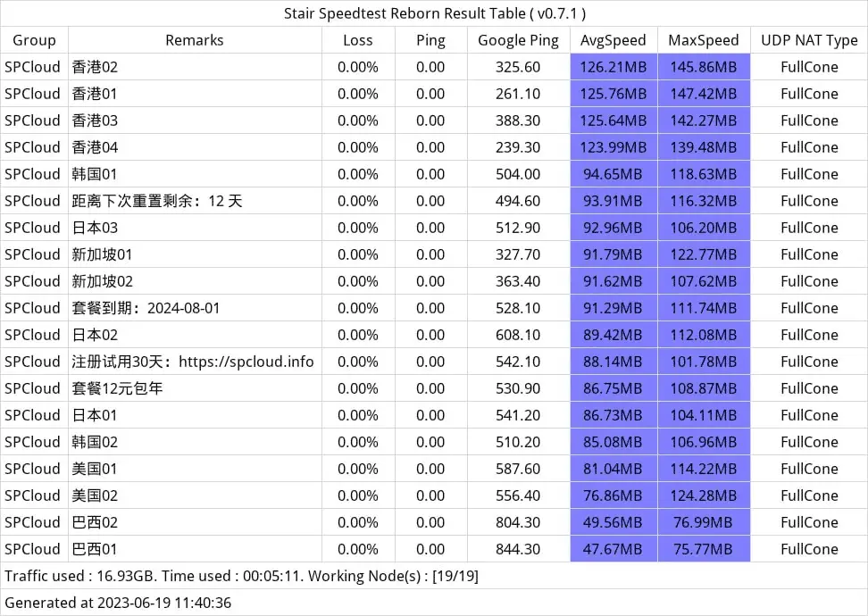The width and height of the screenshot is (868, 616).
Task: Select the 新加坡01 node entry
Action: tap(102, 254)
